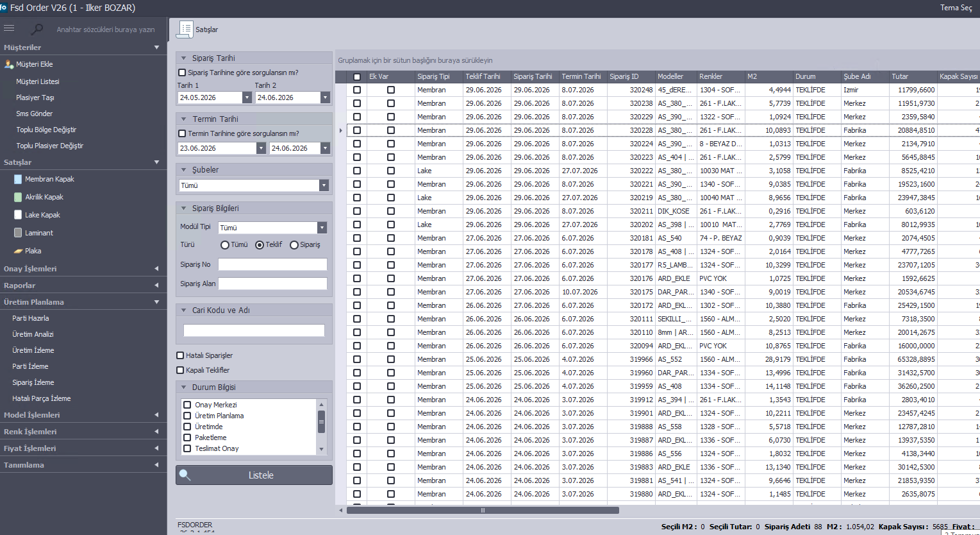The width and height of the screenshot is (980, 535).
Task: Enable Sipariş Tarihine göre sorgulansın mı checkbox
Action: tap(182, 72)
